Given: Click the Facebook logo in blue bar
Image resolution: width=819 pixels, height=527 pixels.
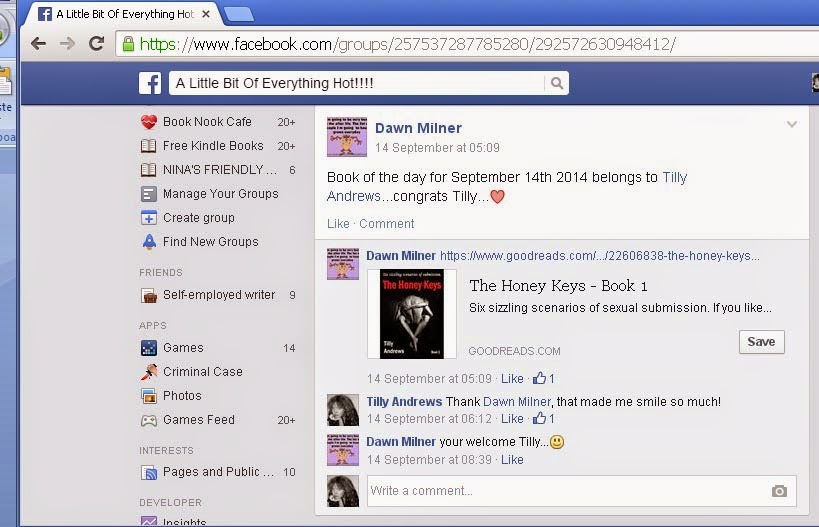Looking at the screenshot, I should (150, 83).
